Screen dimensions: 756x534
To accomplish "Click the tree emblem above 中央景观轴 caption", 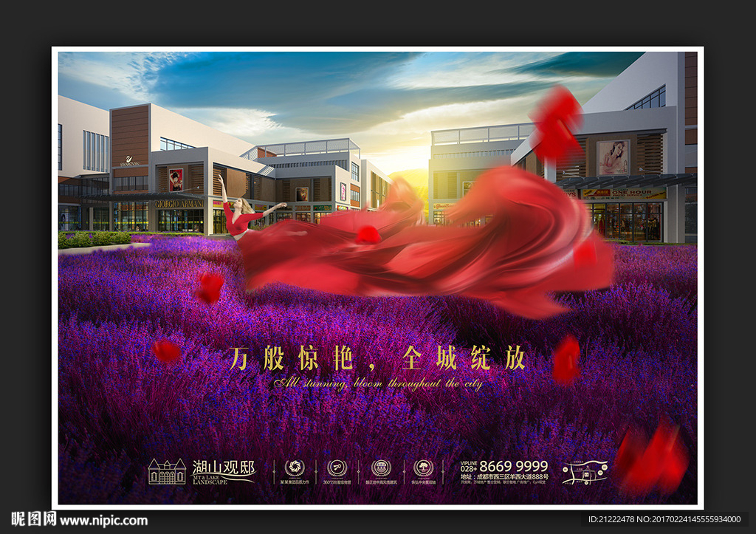I will coord(424,467).
